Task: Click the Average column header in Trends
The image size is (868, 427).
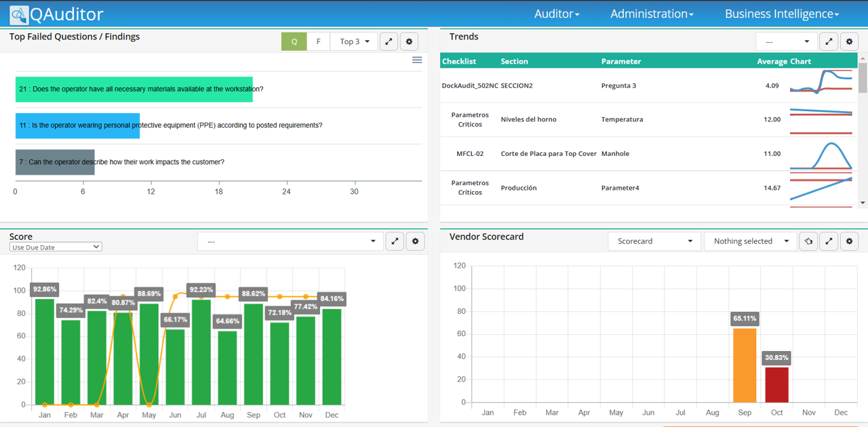Action: point(772,61)
